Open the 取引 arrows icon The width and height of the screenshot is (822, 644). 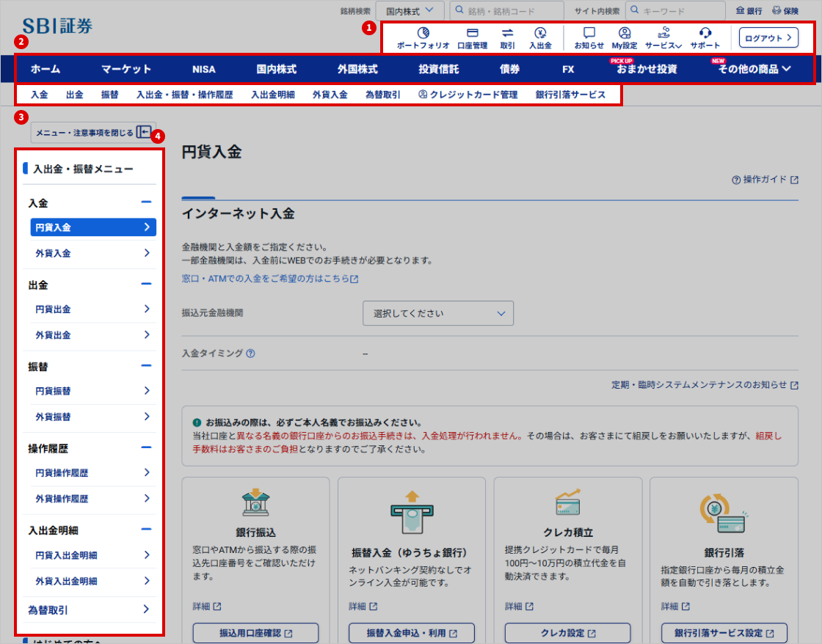coord(507,33)
